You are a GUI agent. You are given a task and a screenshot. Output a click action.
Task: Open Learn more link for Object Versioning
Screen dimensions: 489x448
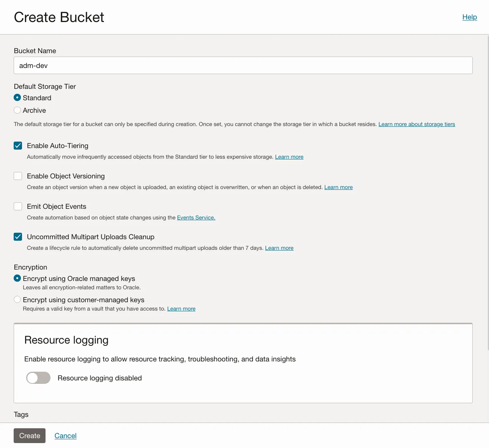click(338, 187)
